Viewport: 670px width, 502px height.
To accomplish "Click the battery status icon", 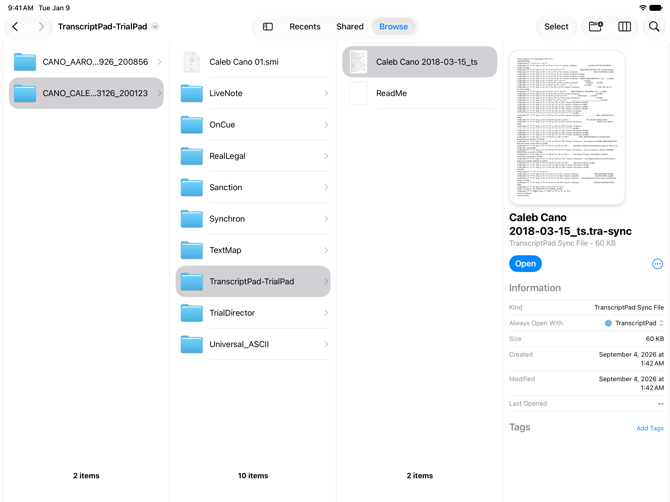I will pos(656,8).
